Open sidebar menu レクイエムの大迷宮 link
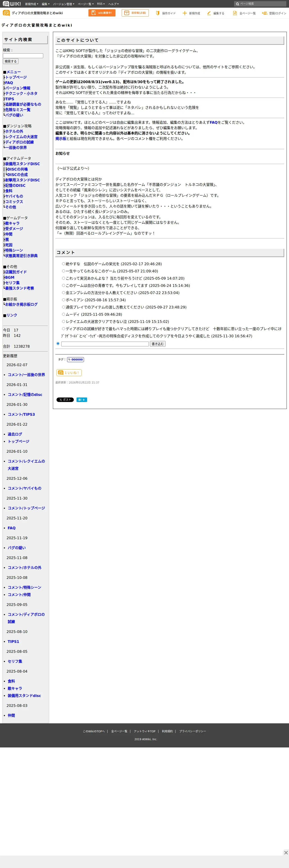This screenshot has width=289, height=868. click(21, 137)
